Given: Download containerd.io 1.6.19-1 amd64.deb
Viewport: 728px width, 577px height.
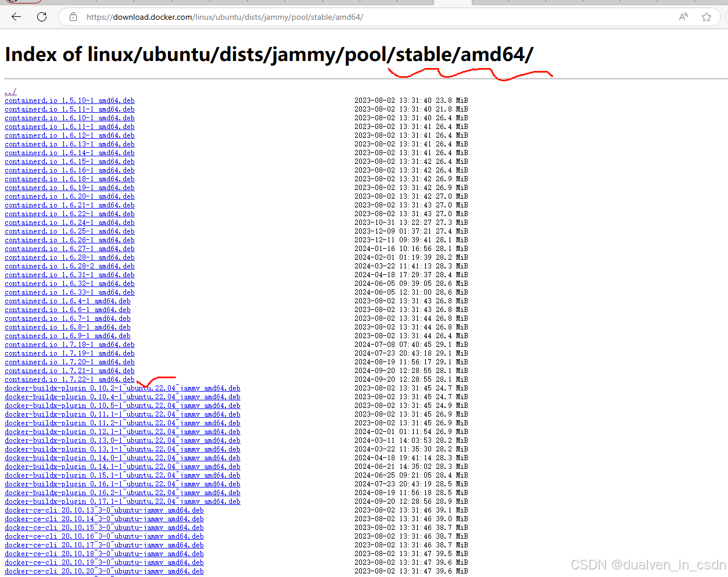Looking at the screenshot, I should pyautogui.click(x=70, y=188).
